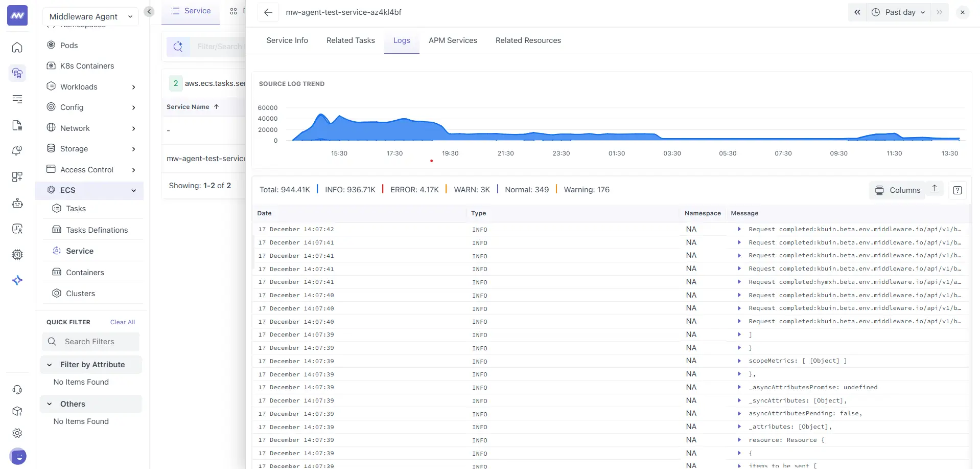Open the Columns selector above the log table
This screenshot has height=469, width=980.
897,190
